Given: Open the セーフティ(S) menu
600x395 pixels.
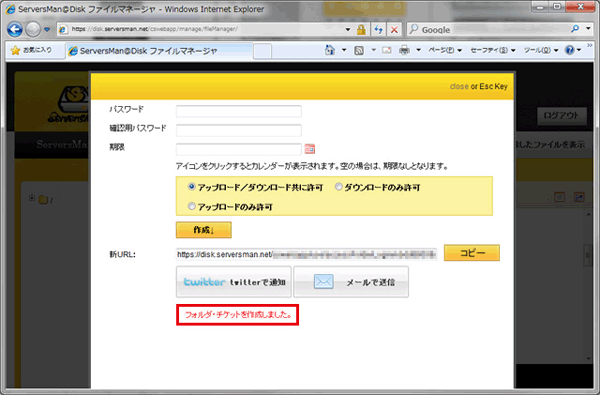Looking at the screenshot, I should 493,50.
